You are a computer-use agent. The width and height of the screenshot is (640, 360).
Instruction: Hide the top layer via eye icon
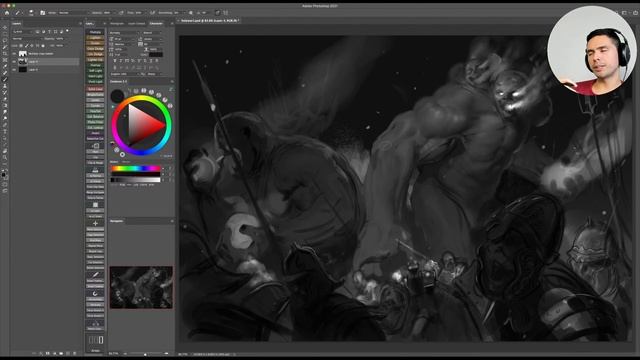pos(14,53)
